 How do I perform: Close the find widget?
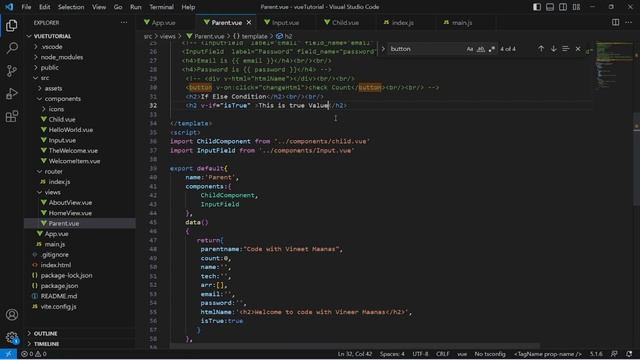tap(578, 49)
